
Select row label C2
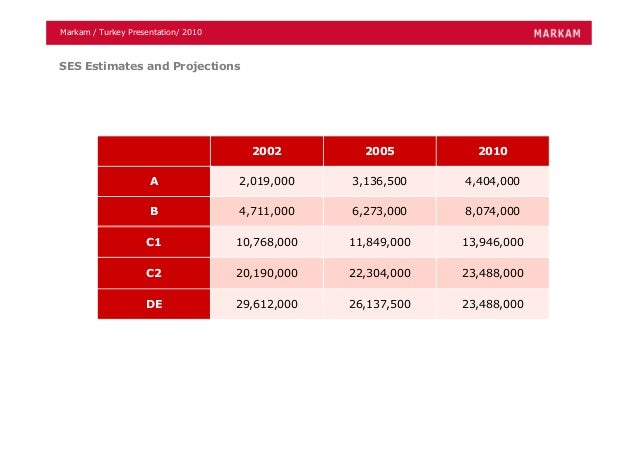tap(154, 273)
